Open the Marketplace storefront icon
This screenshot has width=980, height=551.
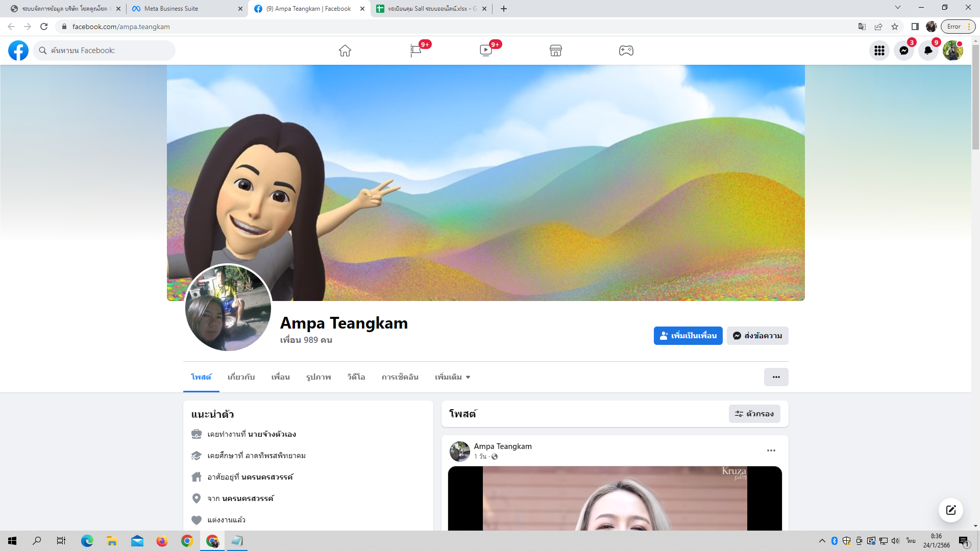556,51
